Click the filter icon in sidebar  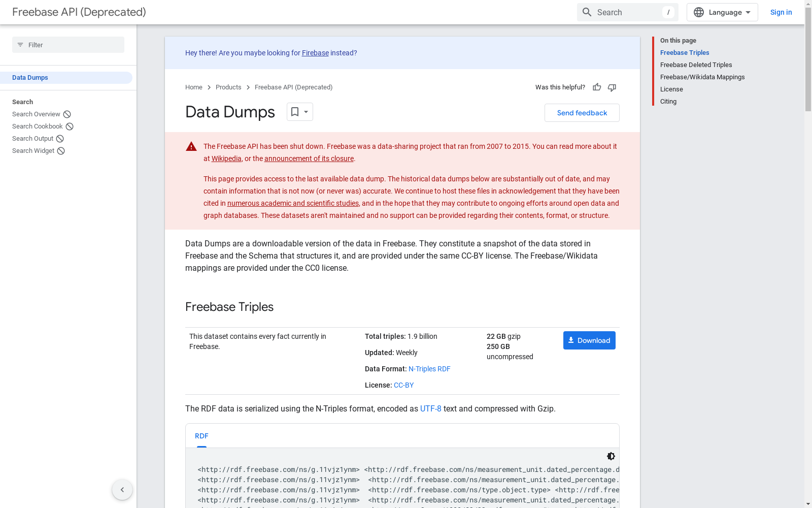click(x=20, y=45)
